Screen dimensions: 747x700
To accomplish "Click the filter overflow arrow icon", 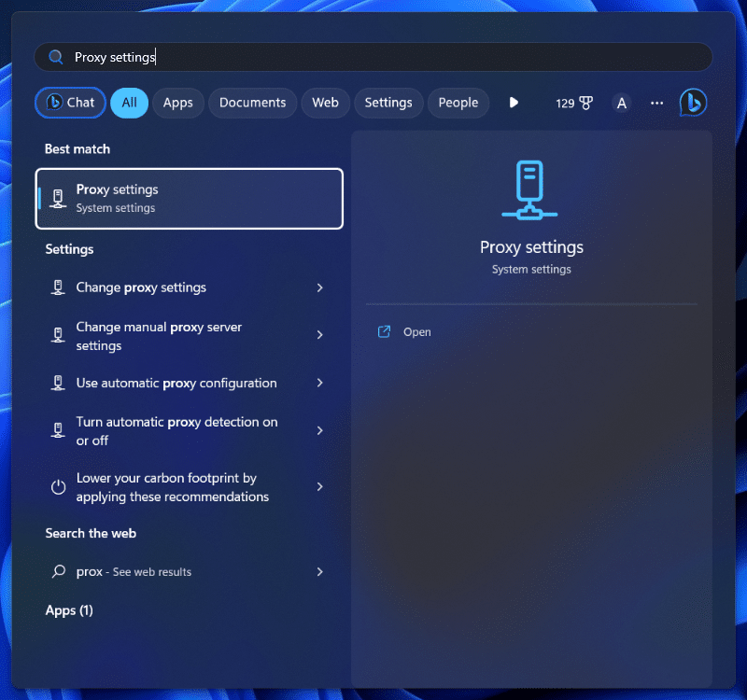I will 514,103.
